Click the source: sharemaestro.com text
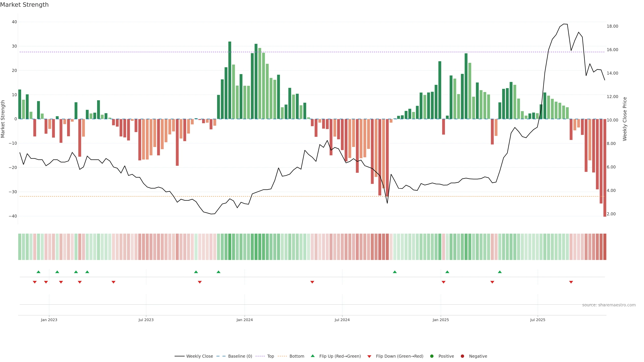Viewport: 644px width, 362px height. point(609,305)
